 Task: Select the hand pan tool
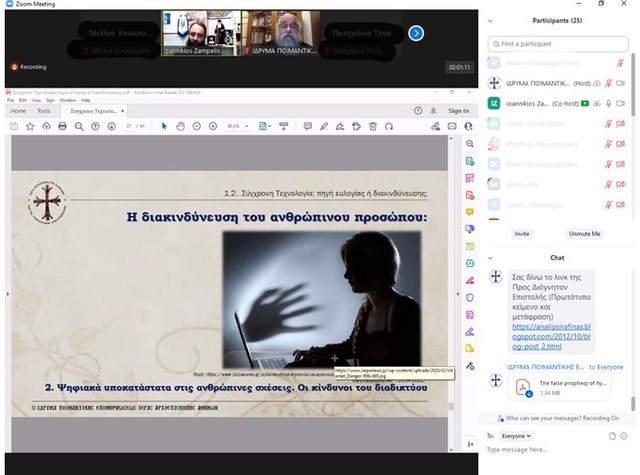pos(180,126)
